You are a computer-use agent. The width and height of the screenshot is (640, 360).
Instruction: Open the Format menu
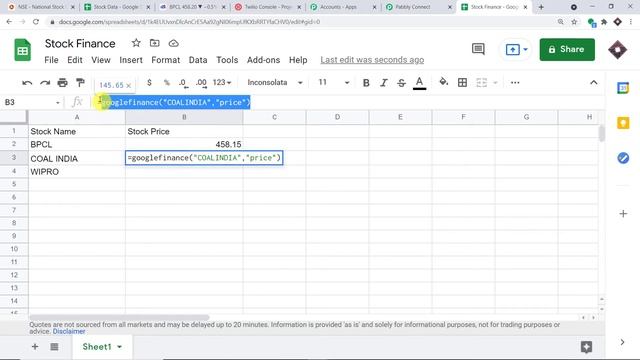[x=165, y=60]
